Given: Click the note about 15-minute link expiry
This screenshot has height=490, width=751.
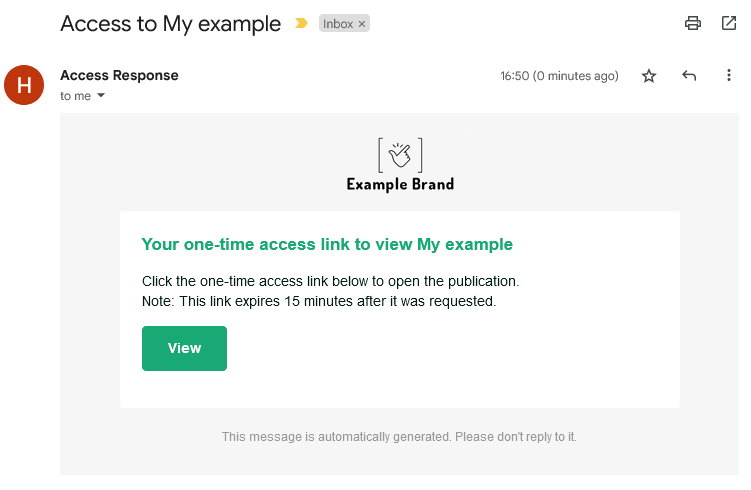Looking at the screenshot, I should tap(318, 301).
